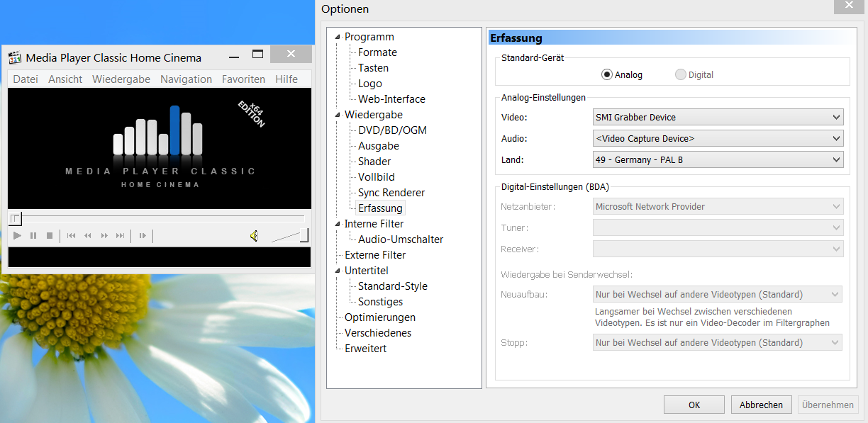Open the Navigation menu
The height and width of the screenshot is (423, 868).
pos(186,79)
